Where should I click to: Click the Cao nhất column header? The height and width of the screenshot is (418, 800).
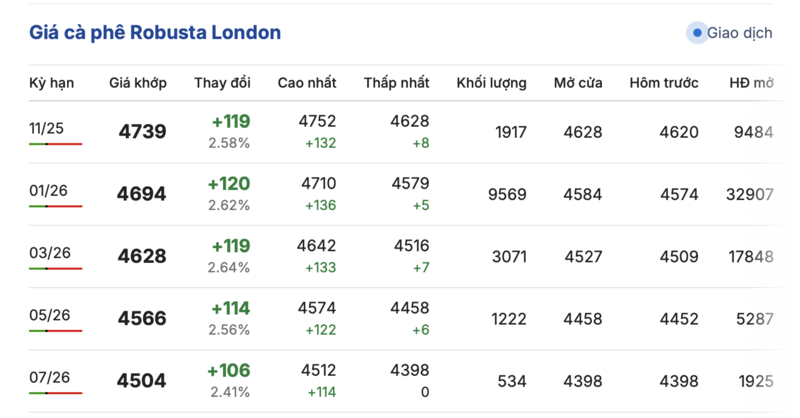pyautogui.click(x=307, y=83)
